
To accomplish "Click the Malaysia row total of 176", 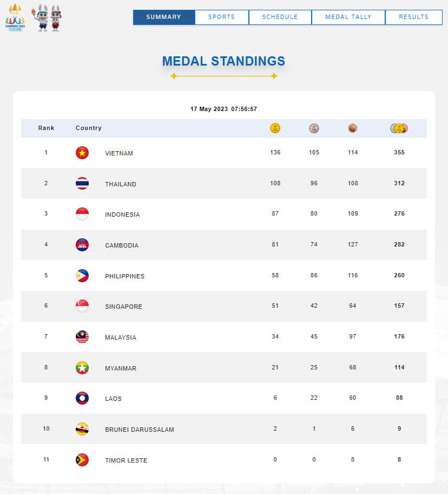I will (399, 337).
